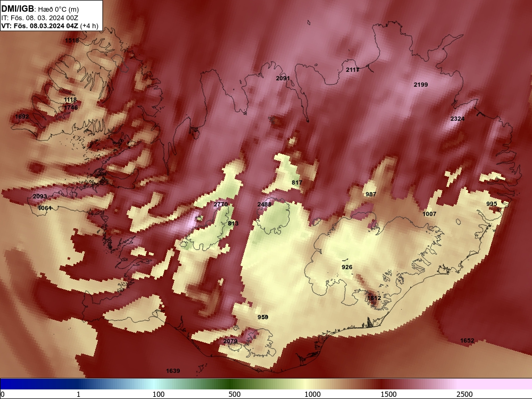Select the 2079 map value
Screen dimensions: 532x399
tap(230, 341)
